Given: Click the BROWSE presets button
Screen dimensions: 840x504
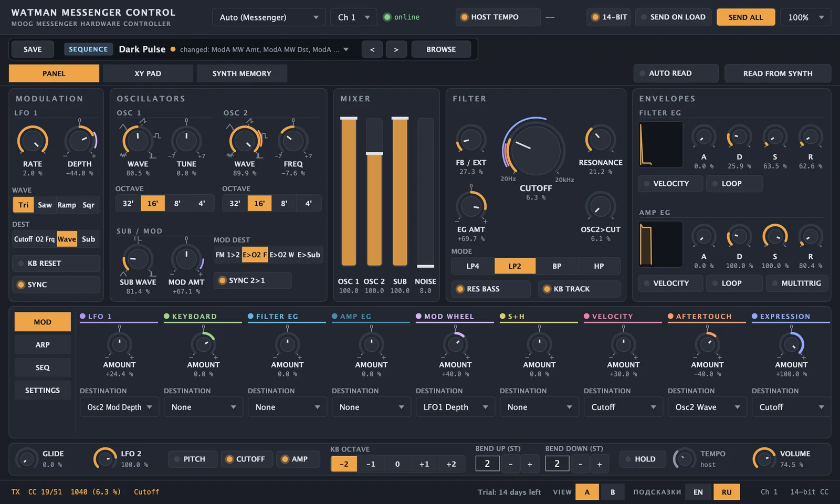Looking at the screenshot, I should point(441,49).
